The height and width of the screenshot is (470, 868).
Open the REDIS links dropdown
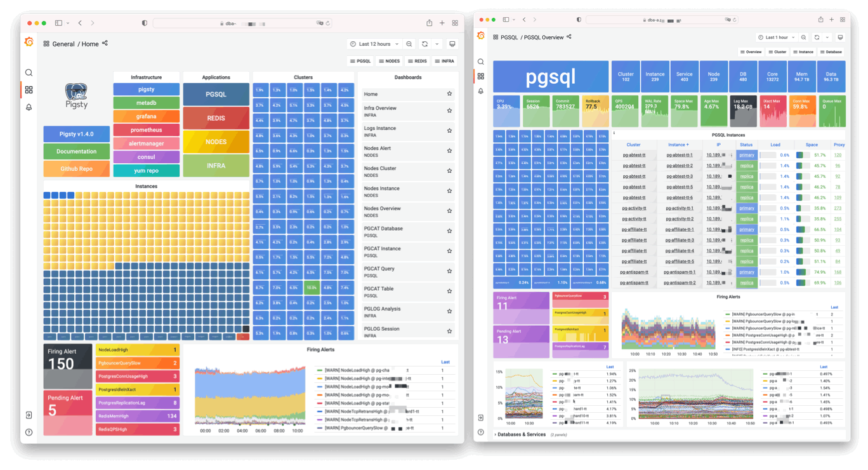click(418, 61)
